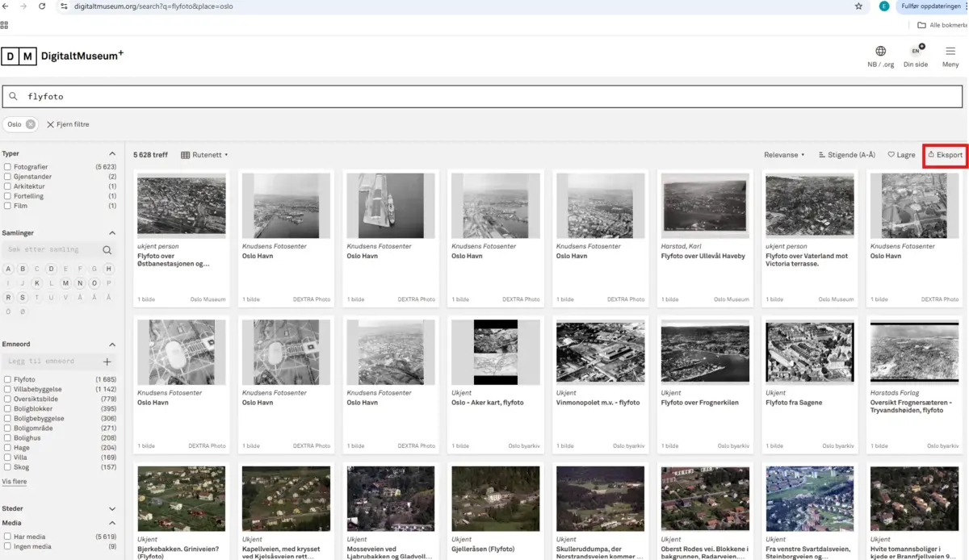
Task: Click plus icon to add emneord
Action: [107, 361]
